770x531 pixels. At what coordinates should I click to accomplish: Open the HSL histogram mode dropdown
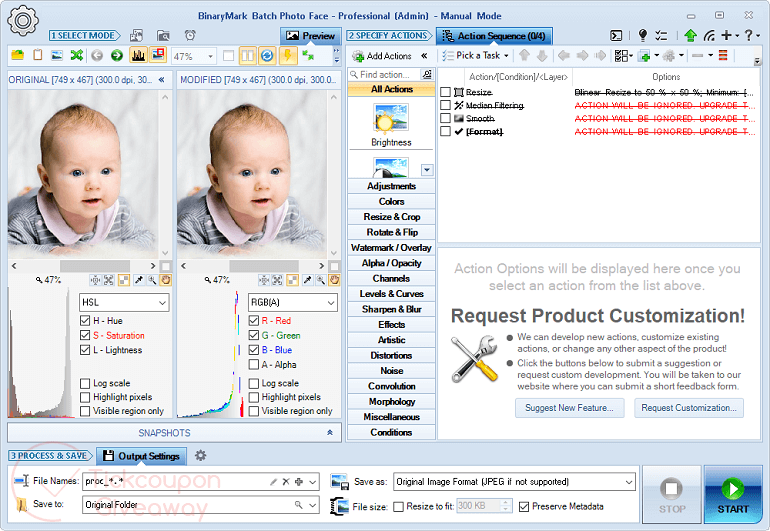[x=124, y=303]
